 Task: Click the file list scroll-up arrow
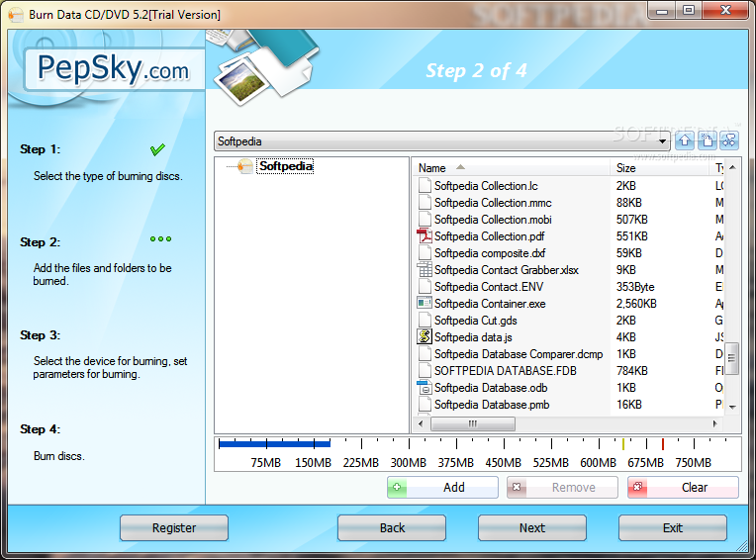732,168
